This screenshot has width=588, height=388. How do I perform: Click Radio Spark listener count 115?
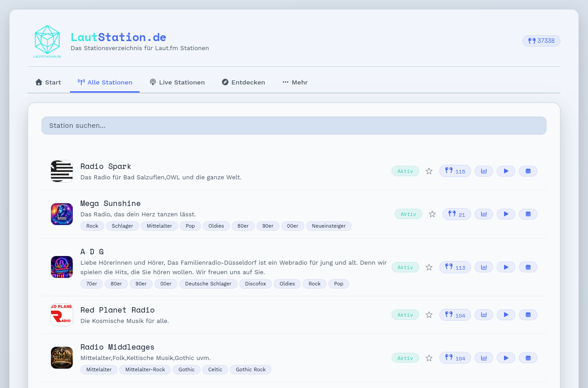click(x=455, y=171)
